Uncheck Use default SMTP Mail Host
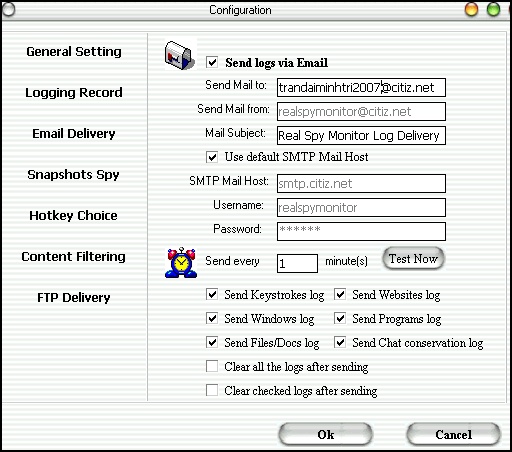512x452 pixels. click(x=212, y=157)
